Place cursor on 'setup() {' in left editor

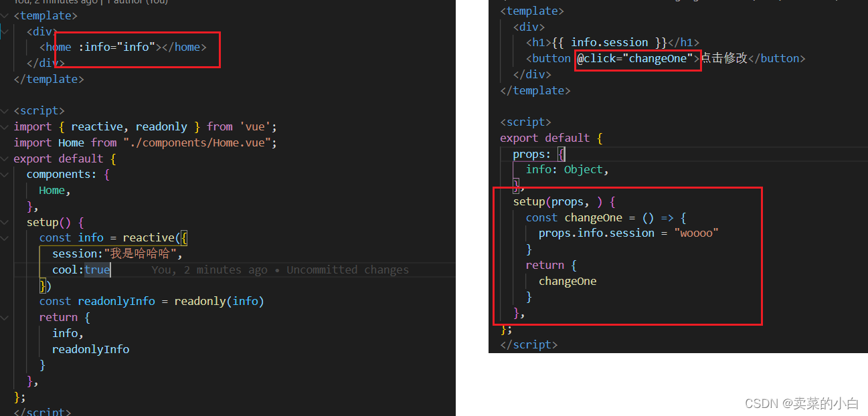tap(55, 222)
